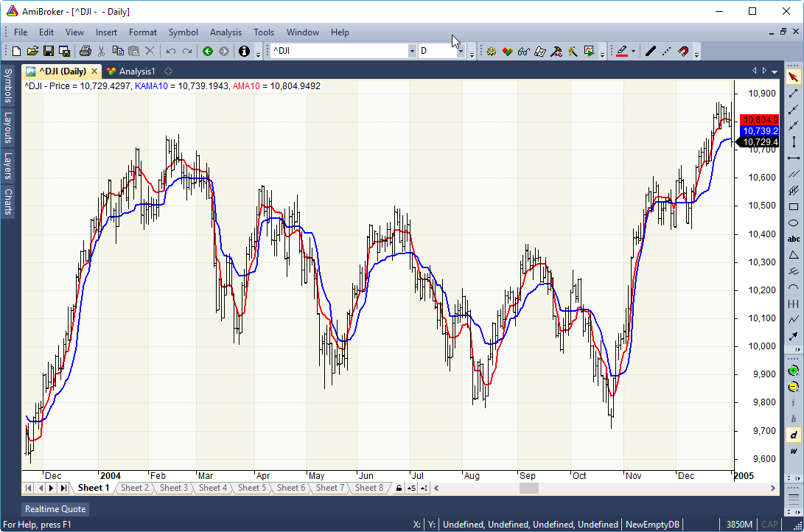
Task: Open a file with the folder icon
Action: 32,51
